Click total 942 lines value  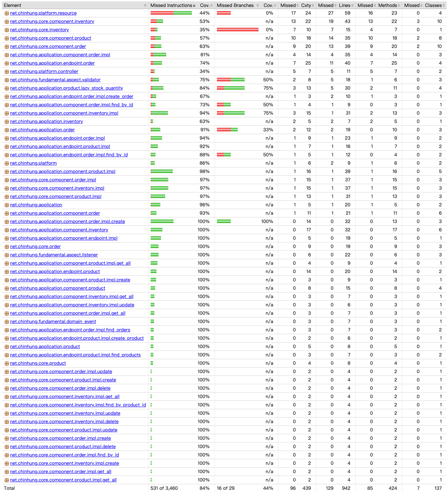click(346, 488)
